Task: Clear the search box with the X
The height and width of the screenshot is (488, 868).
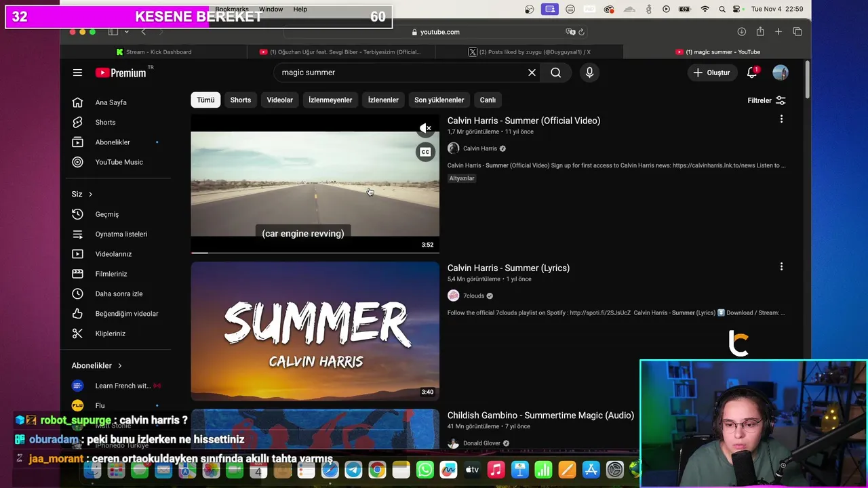Action: [532, 73]
